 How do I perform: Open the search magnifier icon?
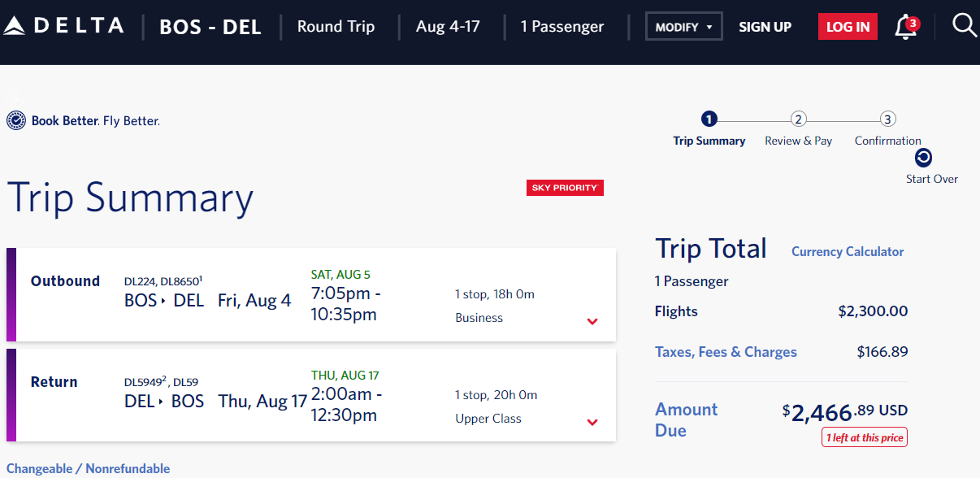(965, 25)
